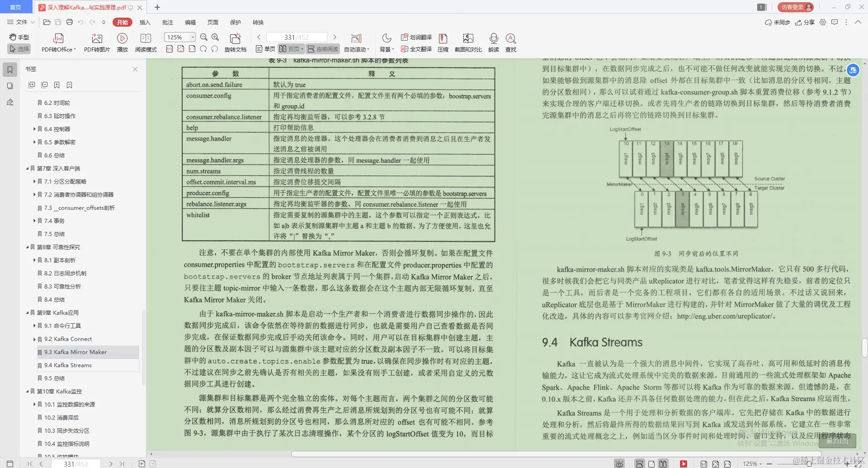Screen dimensions: 868x468
Task: Activate 全文翻译 full-text translation
Action: tap(416, 49)
